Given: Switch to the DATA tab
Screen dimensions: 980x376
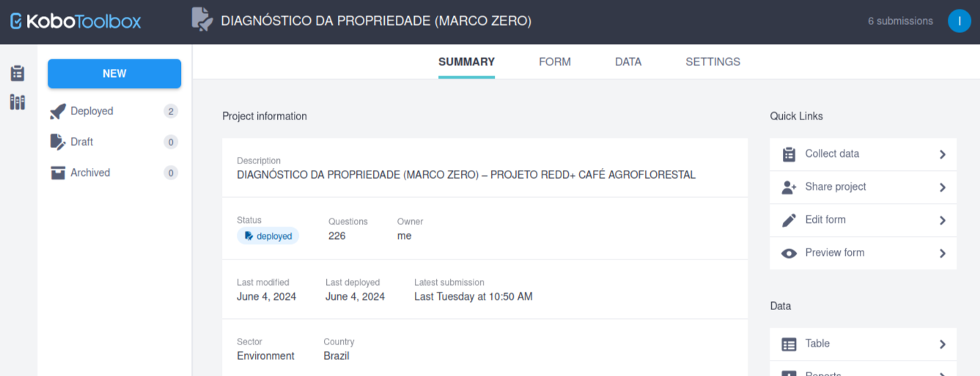Looking at the screenshot, I should click(628, 62).
